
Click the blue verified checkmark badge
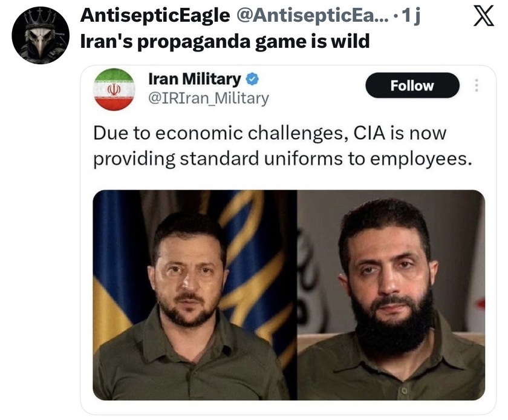(252, 79)
